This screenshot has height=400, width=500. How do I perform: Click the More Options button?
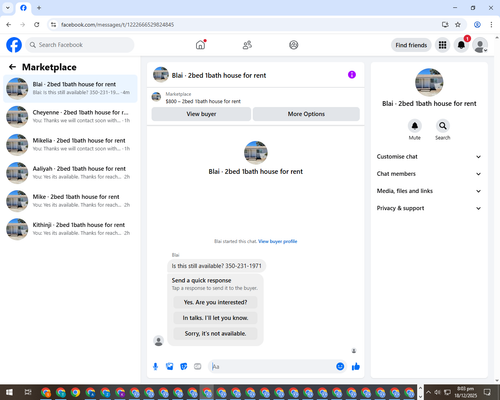pyautogui.click(x=306, y=114)
